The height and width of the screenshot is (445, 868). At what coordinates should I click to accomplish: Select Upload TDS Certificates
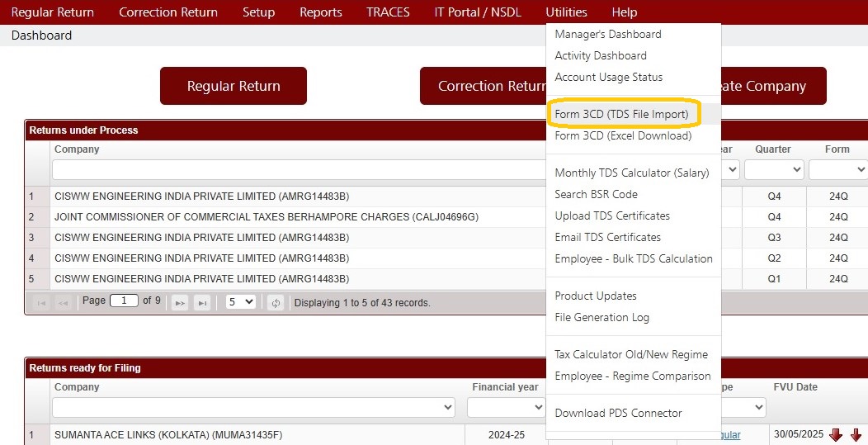612,215
